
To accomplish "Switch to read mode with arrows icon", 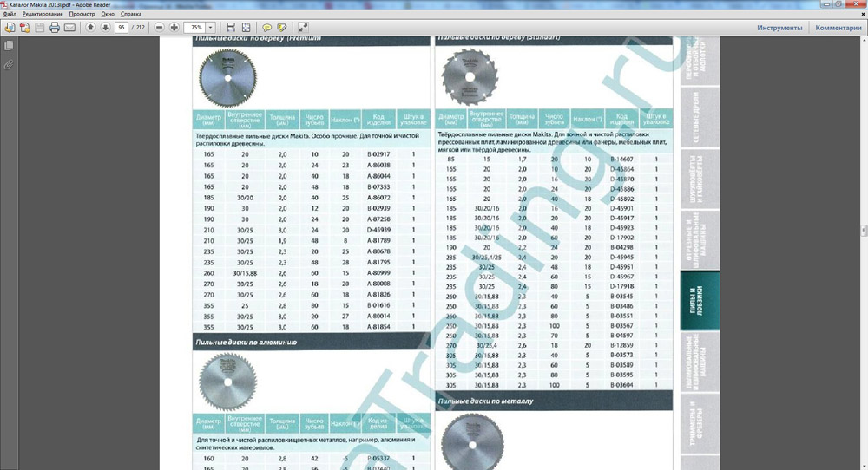I will coord(303,27).
